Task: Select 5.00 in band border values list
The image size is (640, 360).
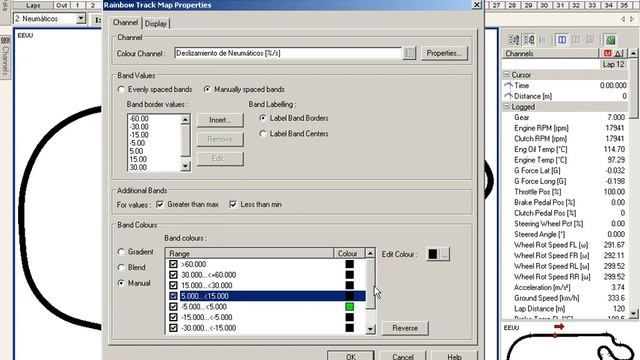Action: coord(136,151)
